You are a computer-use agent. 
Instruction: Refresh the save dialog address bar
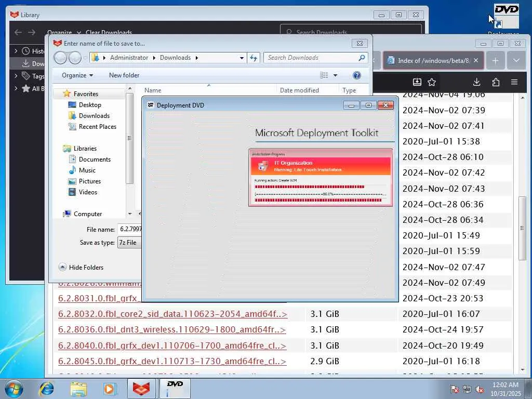254,58
